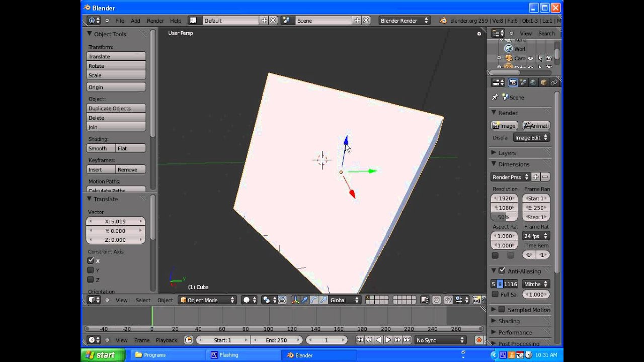
Task: Click the pin icon beside Scene
Action: point(495,97)
